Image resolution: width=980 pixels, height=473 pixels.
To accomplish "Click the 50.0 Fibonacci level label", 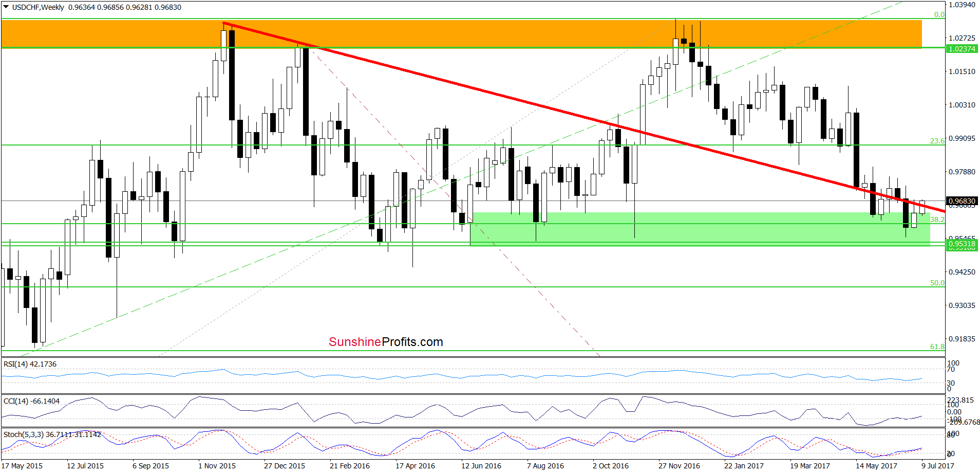I will pyautogui.click(x=937, y=283).
